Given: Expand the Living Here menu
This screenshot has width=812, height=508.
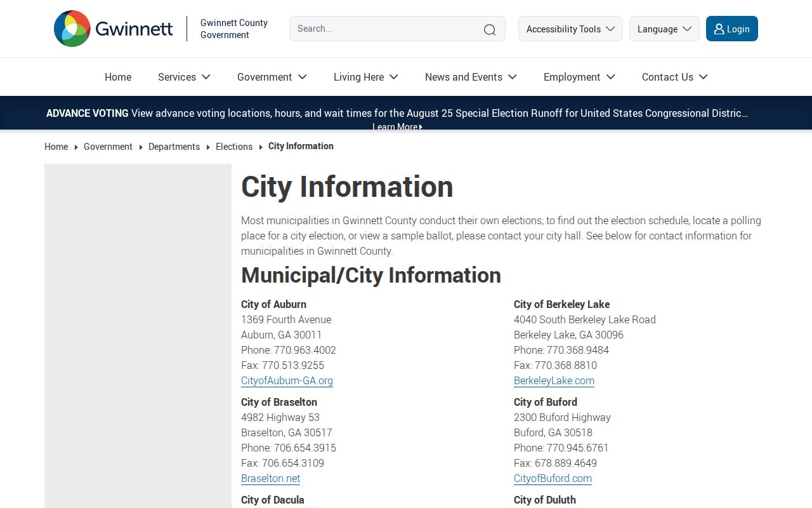Looking at the screenshot, I should click(x=366, y=77).
